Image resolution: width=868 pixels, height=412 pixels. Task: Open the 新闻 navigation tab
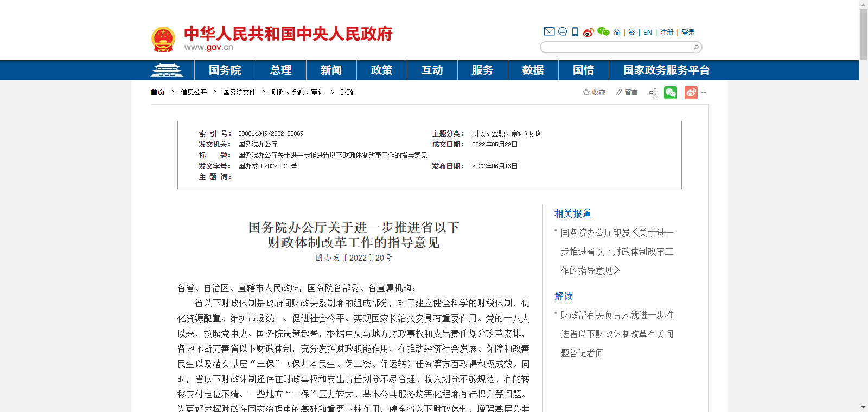[331, 70]
